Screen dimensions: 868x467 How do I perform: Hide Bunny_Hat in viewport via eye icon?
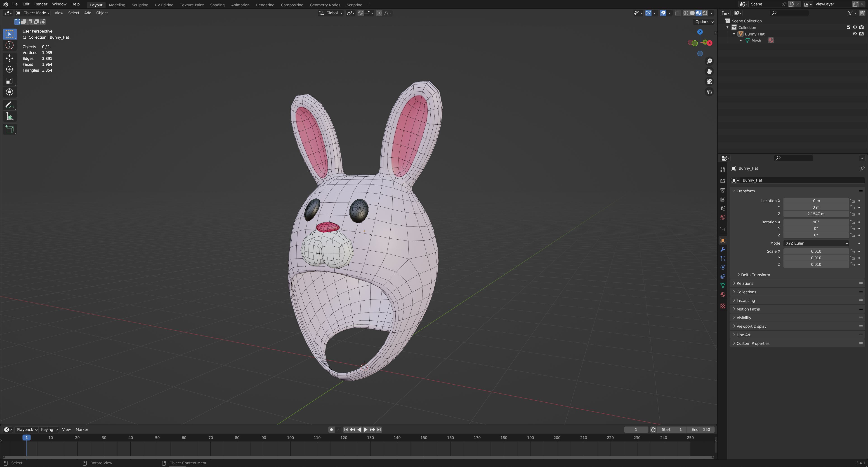[x=854, y=34]
